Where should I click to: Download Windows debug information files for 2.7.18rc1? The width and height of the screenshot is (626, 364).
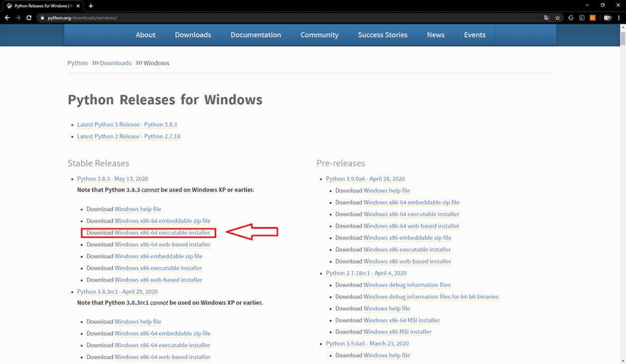[x=407, y=285]
